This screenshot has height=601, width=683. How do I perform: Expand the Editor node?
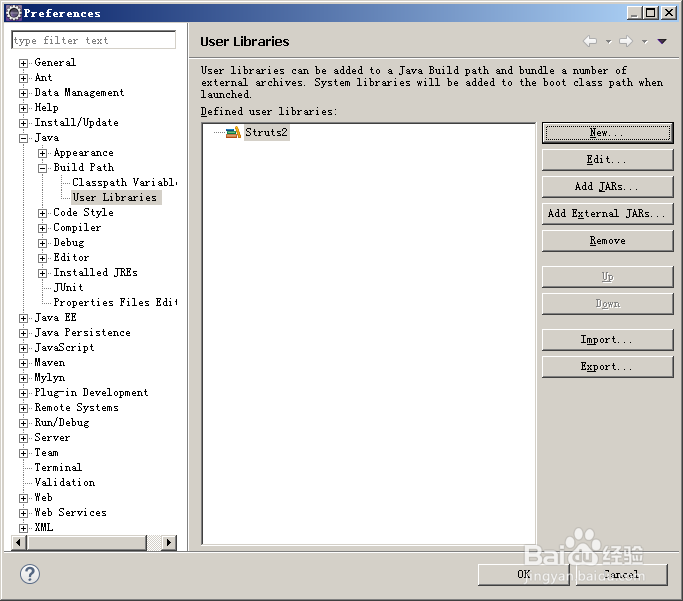tap(42, 259)
